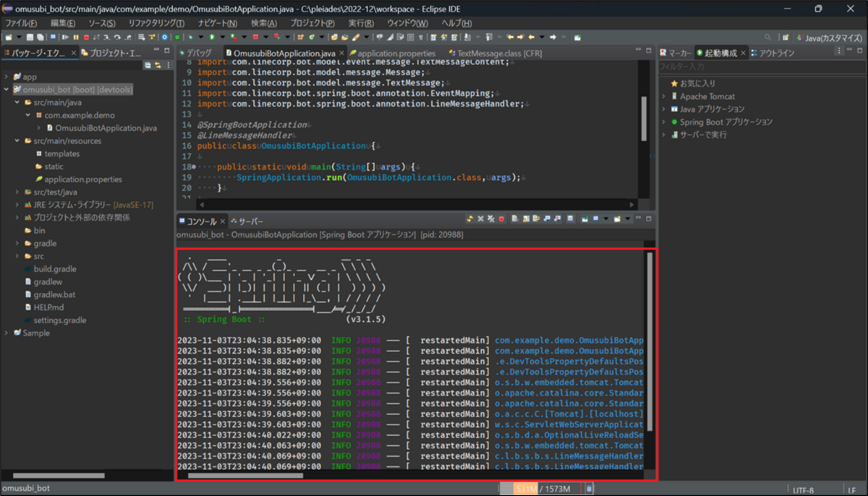The height and width of the screenshot is (496, 868).
Task: Click Clear Console icon in console toolbar
Action: point(515,218)
